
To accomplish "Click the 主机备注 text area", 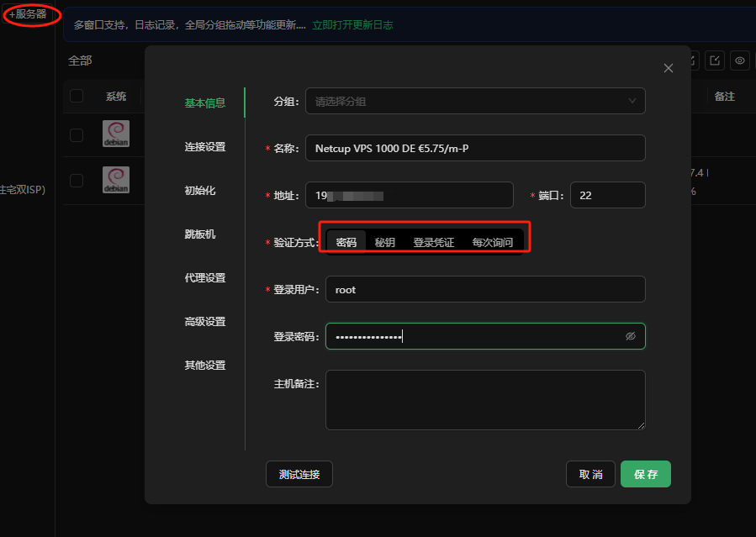I will tap(485, 400).
